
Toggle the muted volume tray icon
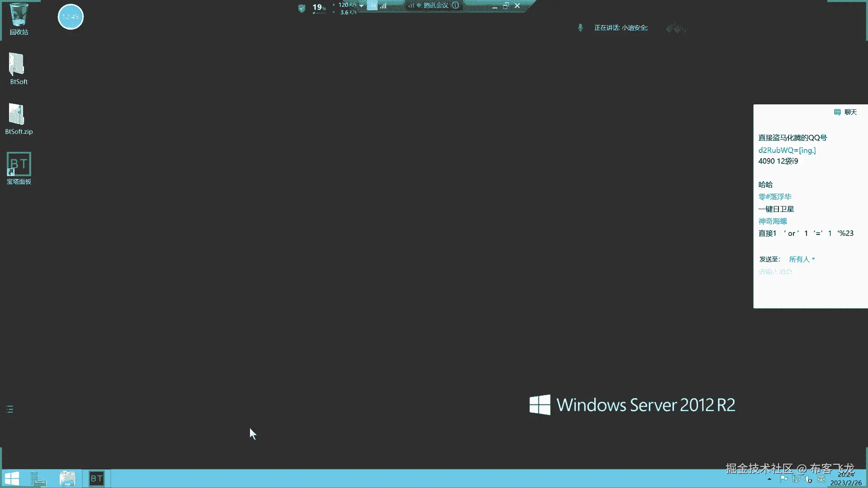click(x=808, y=479)
